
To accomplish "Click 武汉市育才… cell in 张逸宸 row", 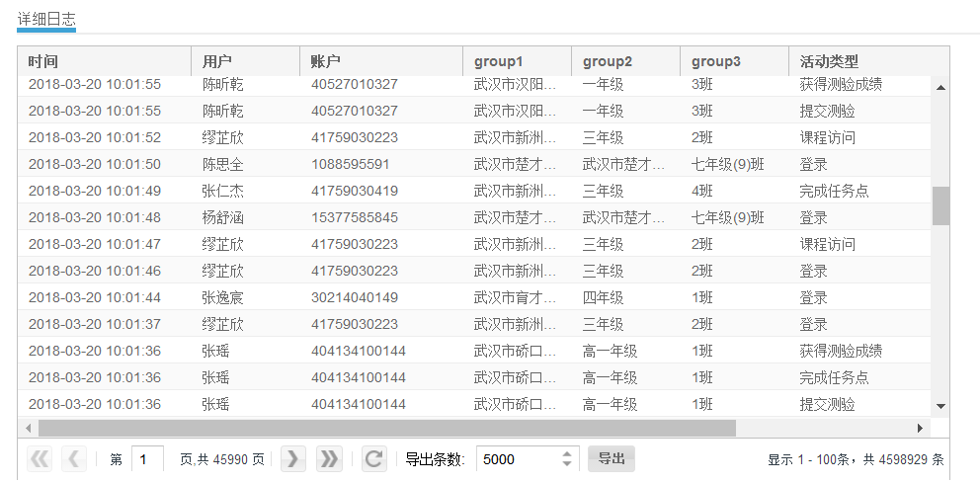I will click(x=515, y=297).
